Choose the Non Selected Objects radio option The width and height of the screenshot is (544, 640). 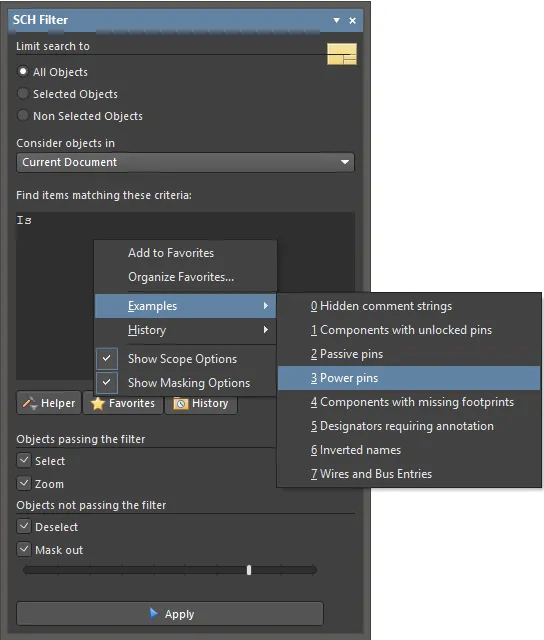point(23,116)
